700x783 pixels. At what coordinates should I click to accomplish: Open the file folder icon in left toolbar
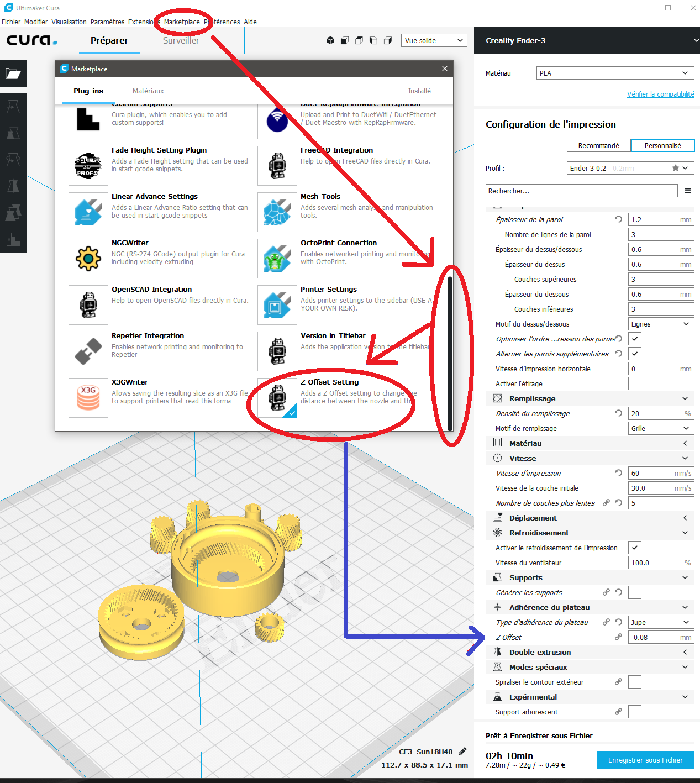pos(13,73)
